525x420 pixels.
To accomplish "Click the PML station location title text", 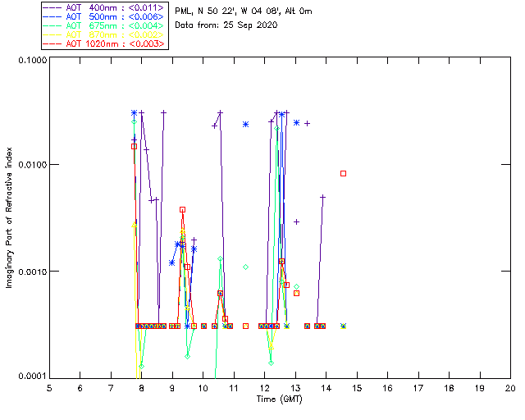I will click(244, 11).
